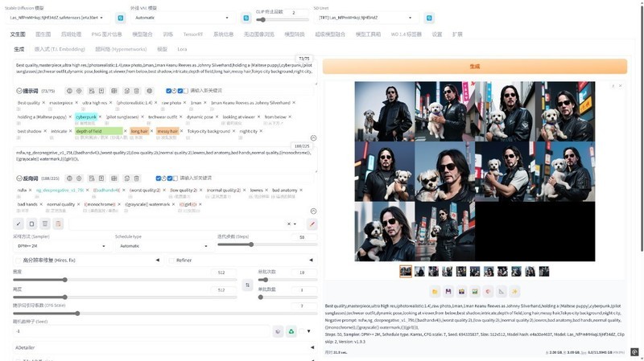Click the swap width and height button

pyautogui.click(x=247, y=285)
